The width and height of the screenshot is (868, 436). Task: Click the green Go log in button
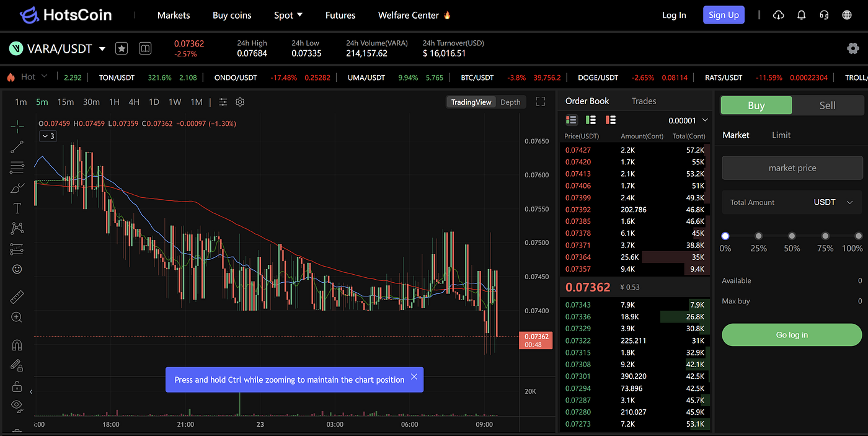point(792,335)
